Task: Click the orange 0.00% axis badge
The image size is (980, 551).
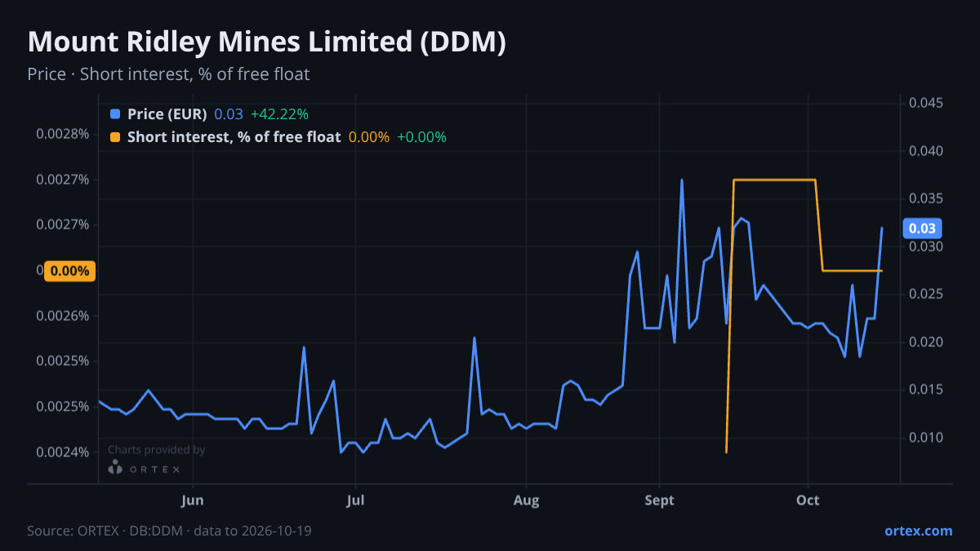Action: coord(69,271)
